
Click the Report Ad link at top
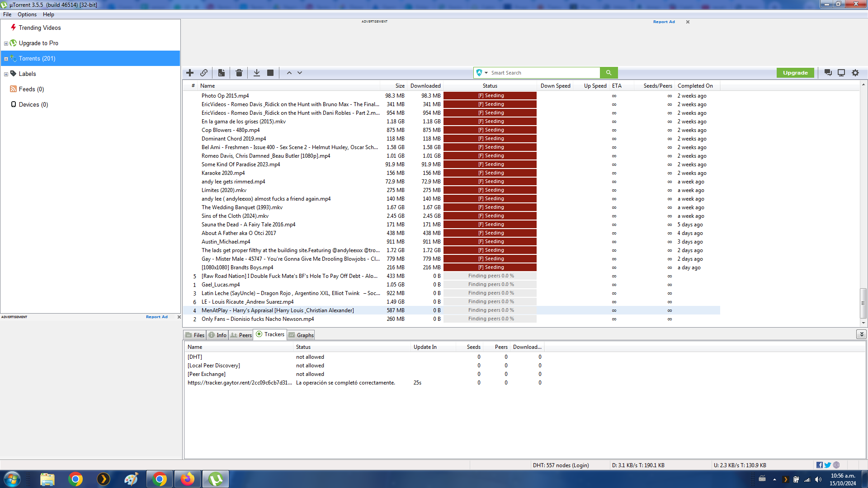click(664, 22)
